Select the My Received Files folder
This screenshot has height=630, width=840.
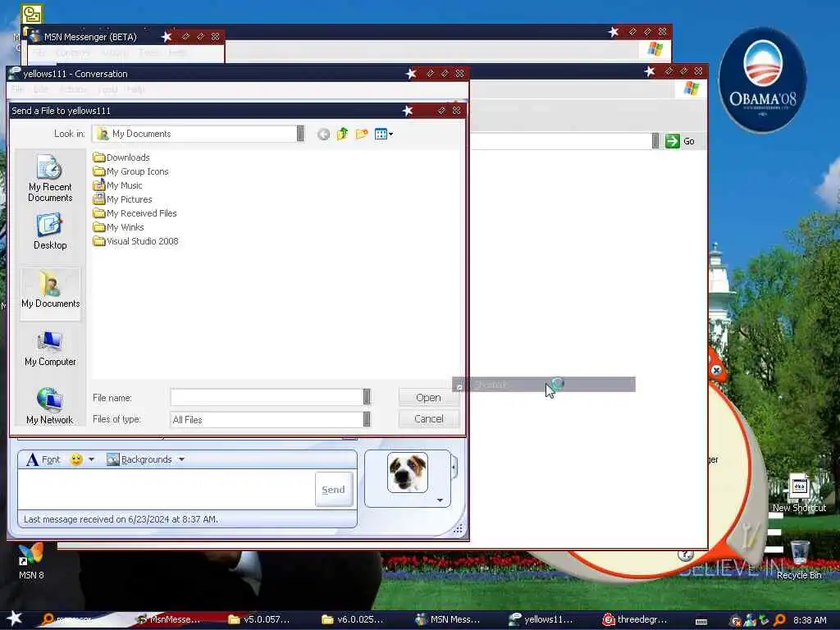135,212
